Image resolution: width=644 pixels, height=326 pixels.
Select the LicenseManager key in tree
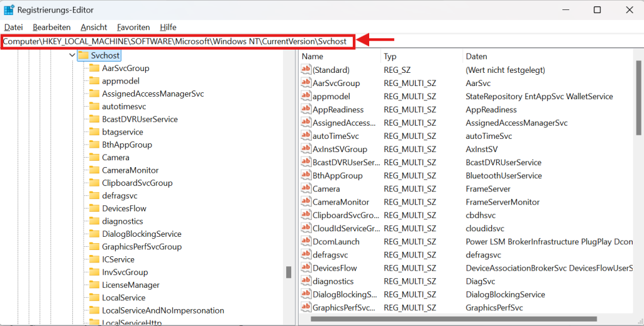tap(131, 285)
